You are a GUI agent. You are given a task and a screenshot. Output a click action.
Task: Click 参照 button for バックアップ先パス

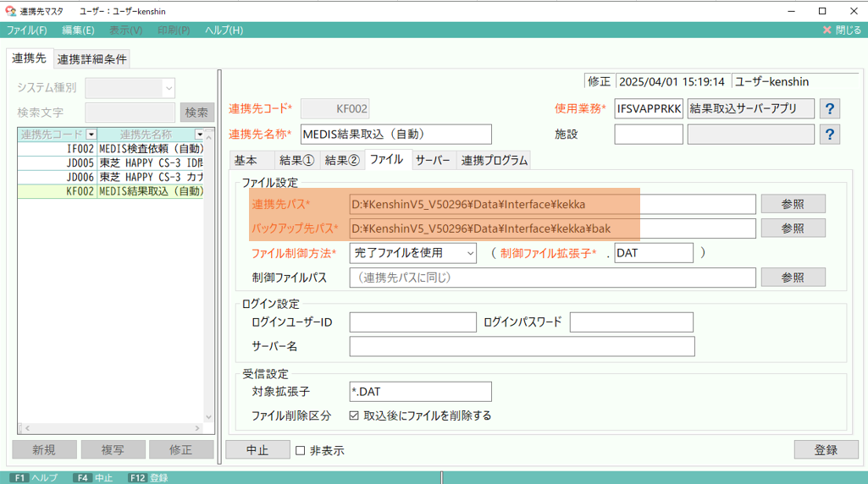click(x=792, y=228)
